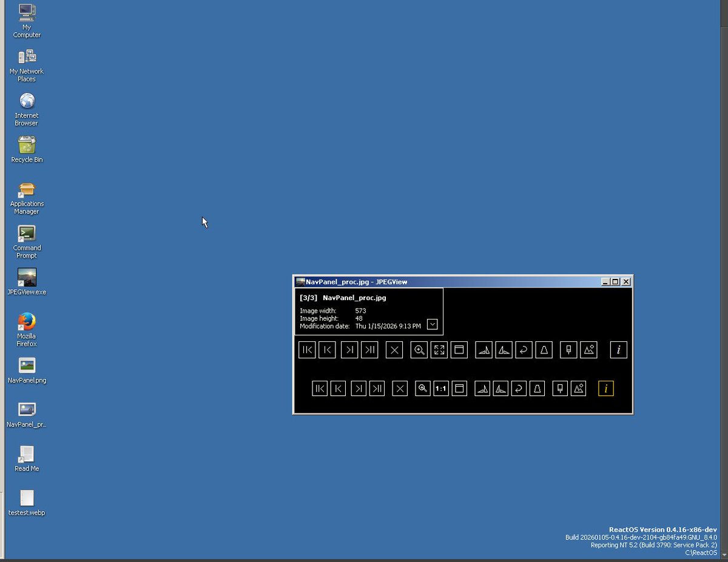The height and width of the screenshot is (562, 728).
Task: Toggle the yellow highlighted info button
Action: coord(605,389)
